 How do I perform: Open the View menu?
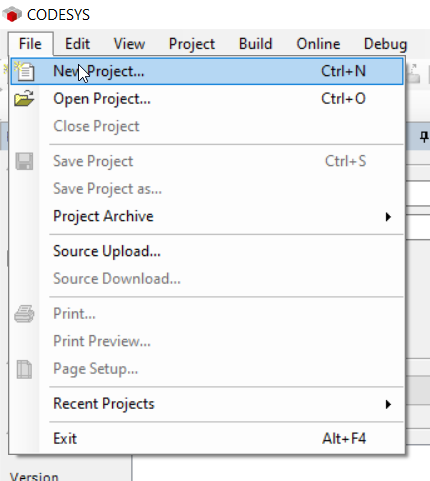(129, 44)
